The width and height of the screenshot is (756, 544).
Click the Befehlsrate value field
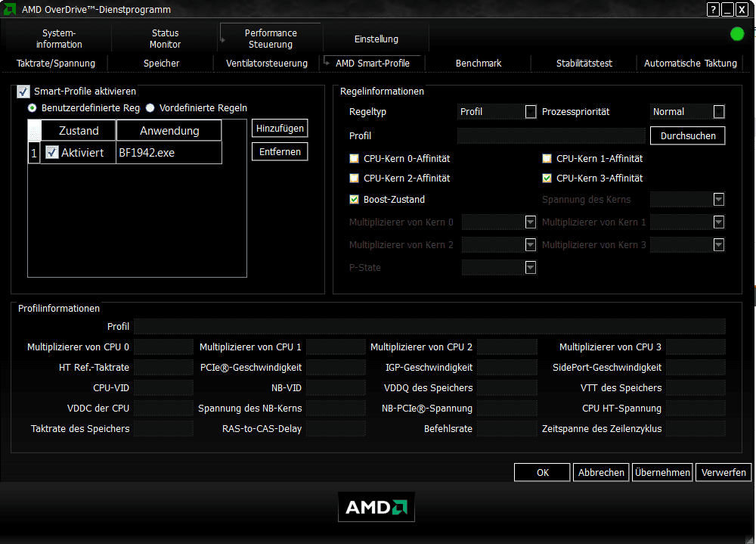coord(507,429)
